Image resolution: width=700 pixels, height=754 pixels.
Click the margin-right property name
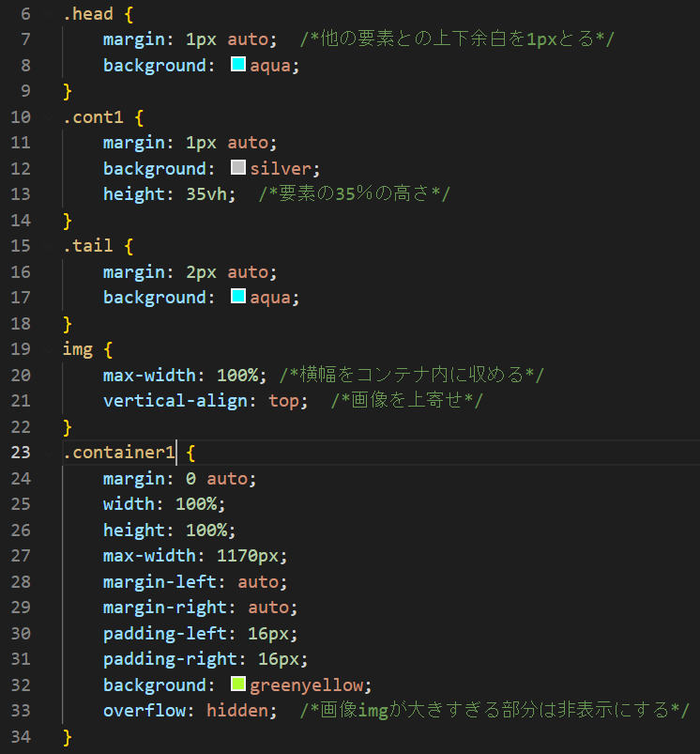click(164, 608)
